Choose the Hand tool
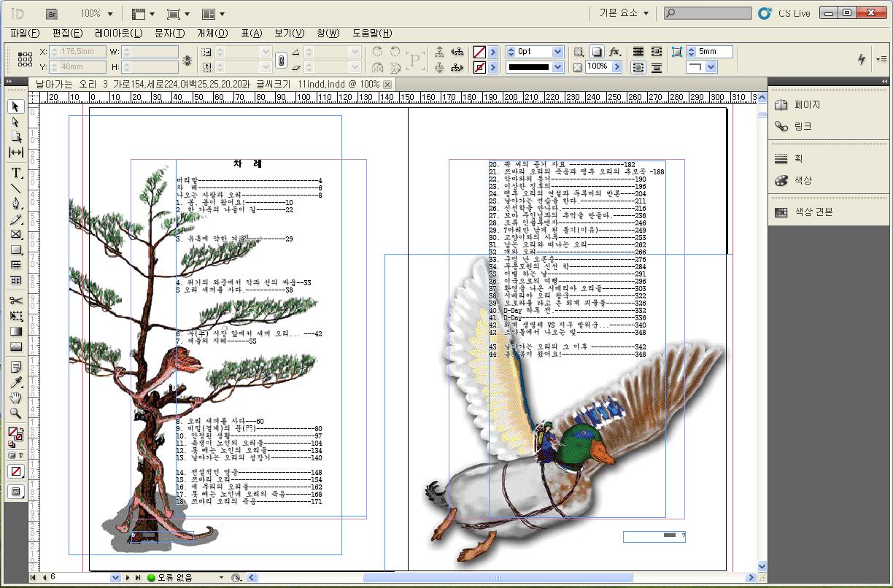Screen dimensions: 893x588 (x=16, y=398)
